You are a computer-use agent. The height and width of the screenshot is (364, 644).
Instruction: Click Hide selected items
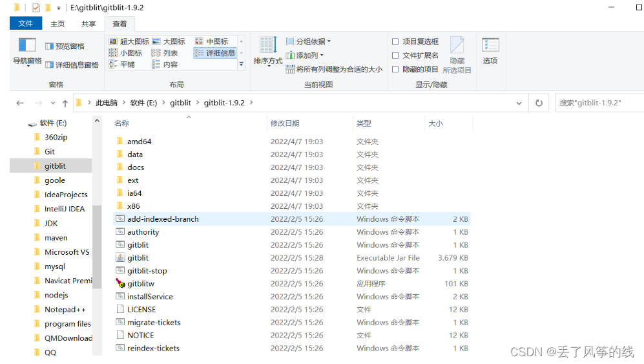point(457,55)
